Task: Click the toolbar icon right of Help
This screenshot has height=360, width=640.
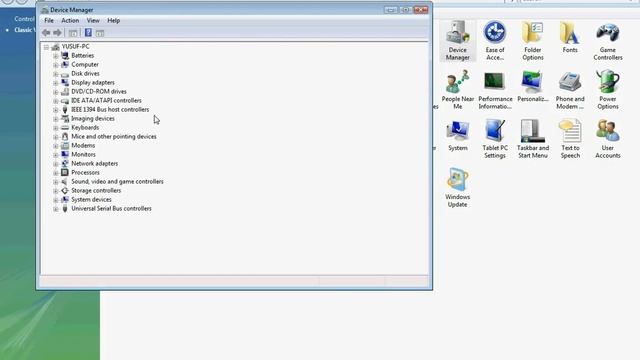Action: (x=100, y=33)
